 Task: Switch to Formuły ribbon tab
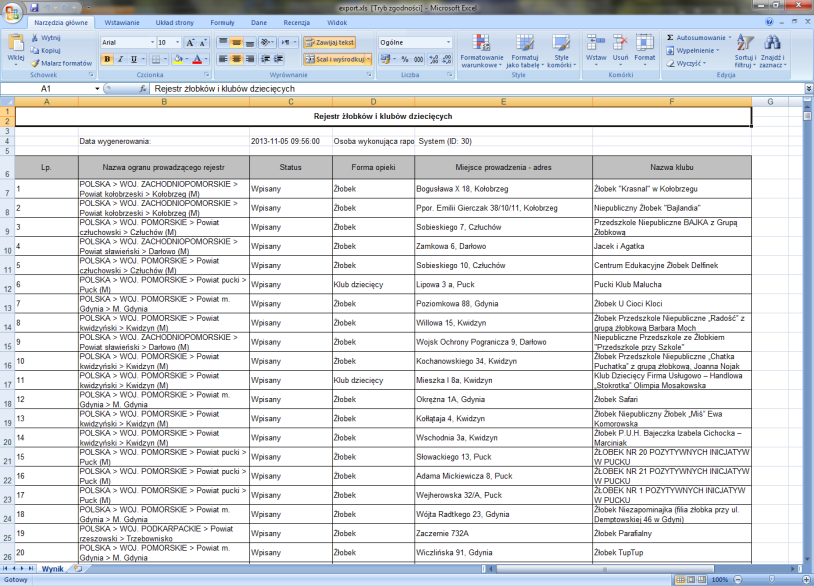(222, 23)
